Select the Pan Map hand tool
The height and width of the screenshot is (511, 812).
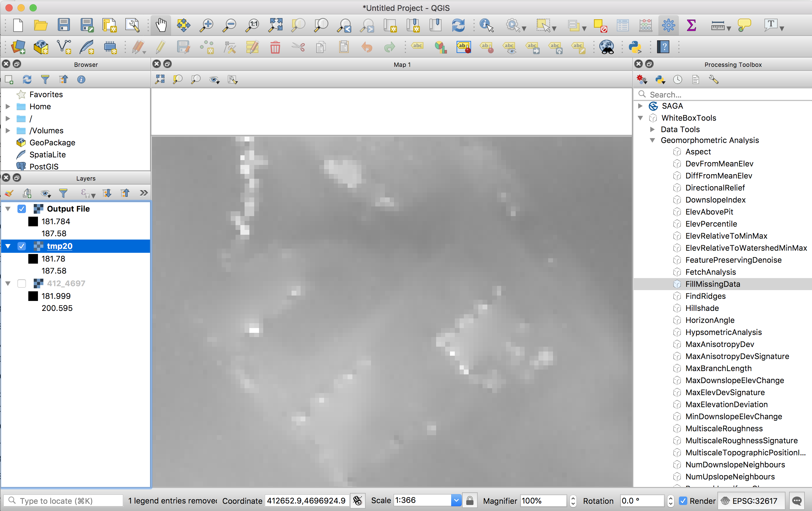point(161,25)
